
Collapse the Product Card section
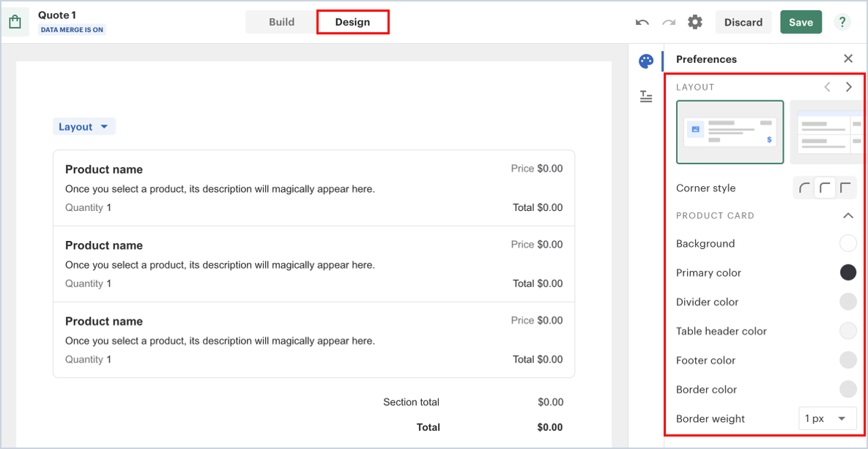848,215
